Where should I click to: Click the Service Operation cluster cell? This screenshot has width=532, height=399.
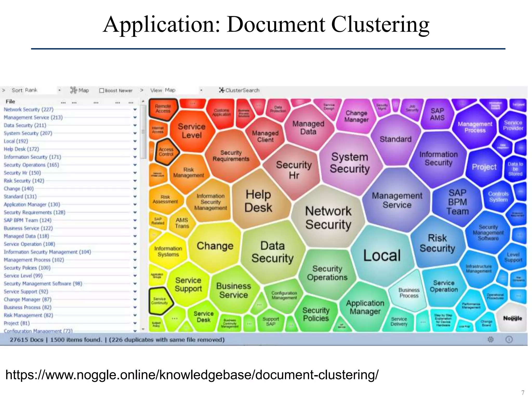click(444, 286)
